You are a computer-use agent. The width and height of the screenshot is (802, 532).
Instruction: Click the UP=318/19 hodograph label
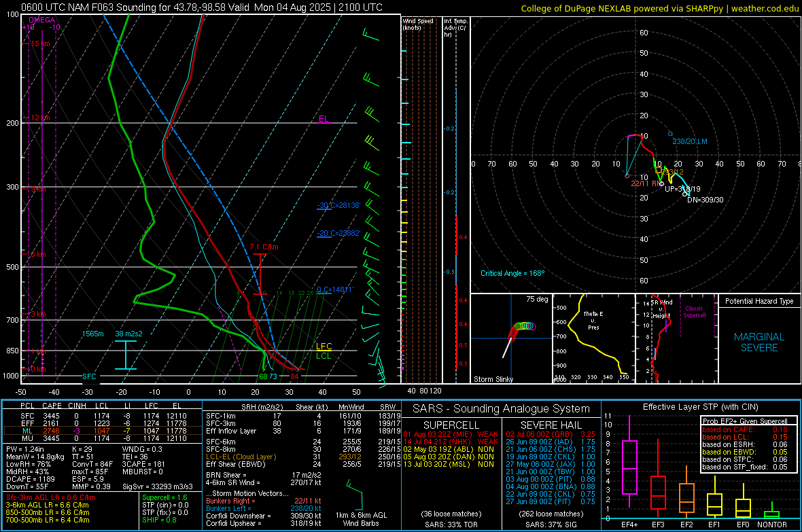pyautogui.click(x=682, y=189)
